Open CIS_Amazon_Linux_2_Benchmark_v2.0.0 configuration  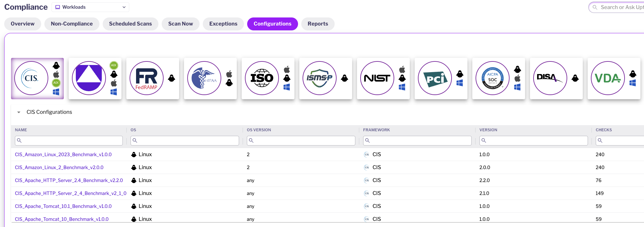pyautogui.click(x=59, y=168)
